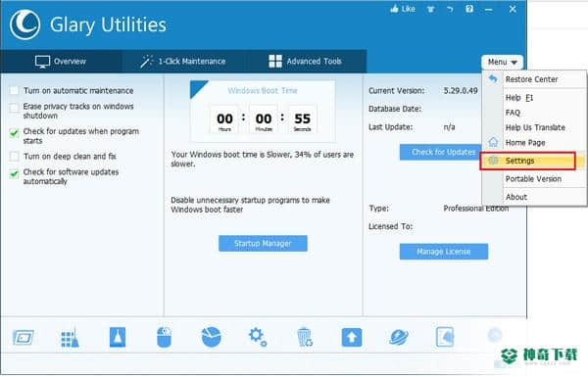The image size is (588, 377).
Task: Click the 55 seconds boot time value
Action: (302, 118)
